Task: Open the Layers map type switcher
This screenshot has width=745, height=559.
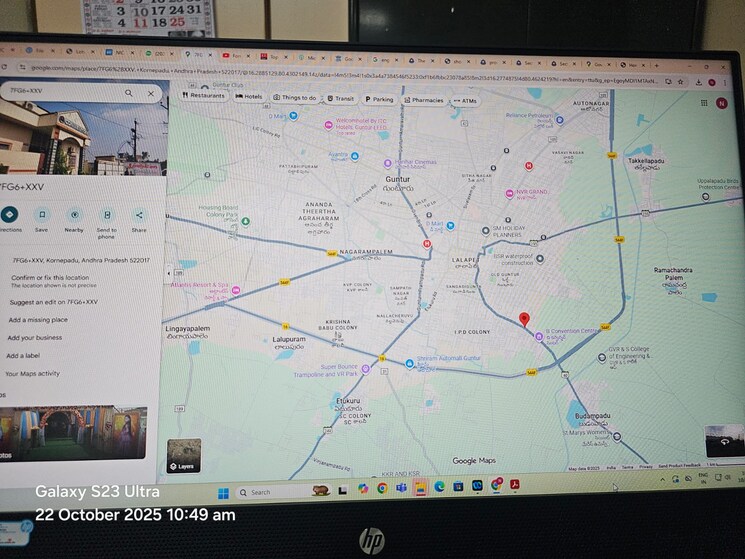Action: (184, 455)
